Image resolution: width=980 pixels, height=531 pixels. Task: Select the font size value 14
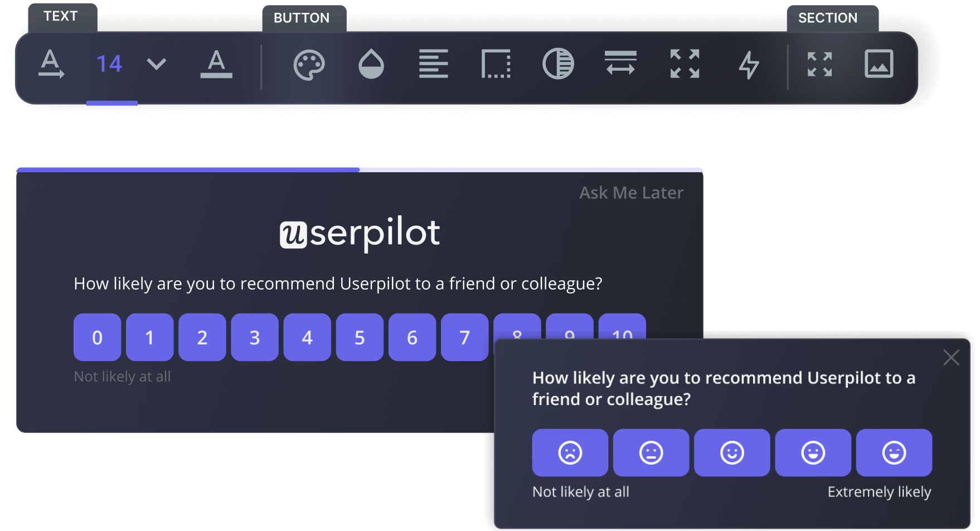click(x=109, y=64)
